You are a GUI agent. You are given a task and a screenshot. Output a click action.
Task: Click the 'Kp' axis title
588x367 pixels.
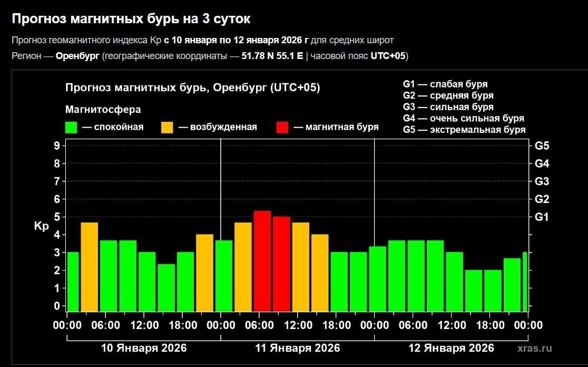(41, 226)
